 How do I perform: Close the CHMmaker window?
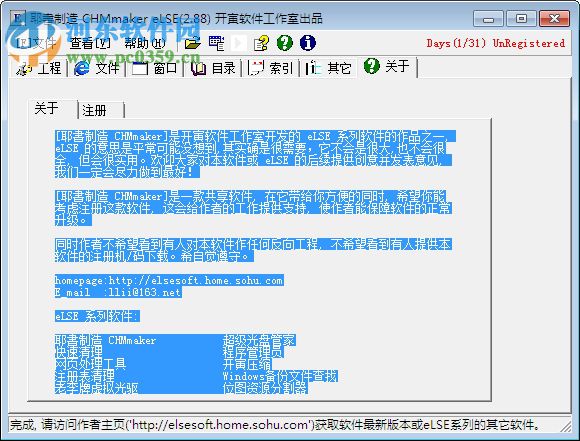click(554, 18)
